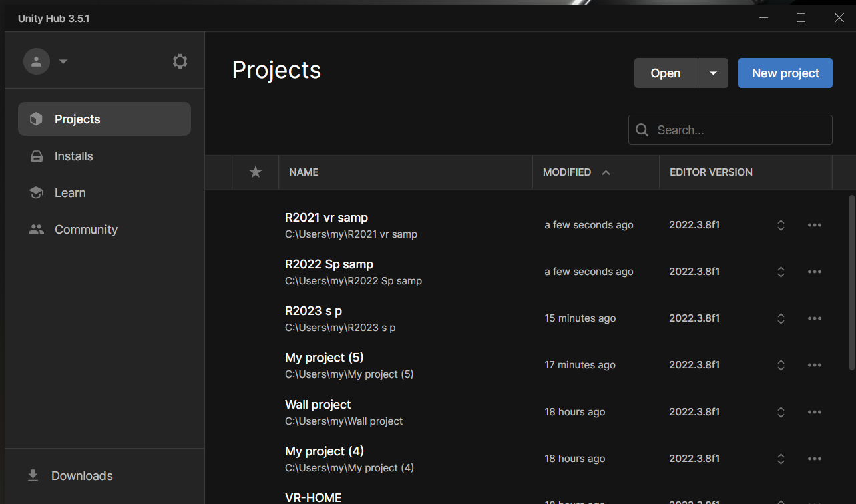Open the three-dot menu for My project (5)
Image resolution: width=856 pixels, height=504 pixels.
coord(815,365)
